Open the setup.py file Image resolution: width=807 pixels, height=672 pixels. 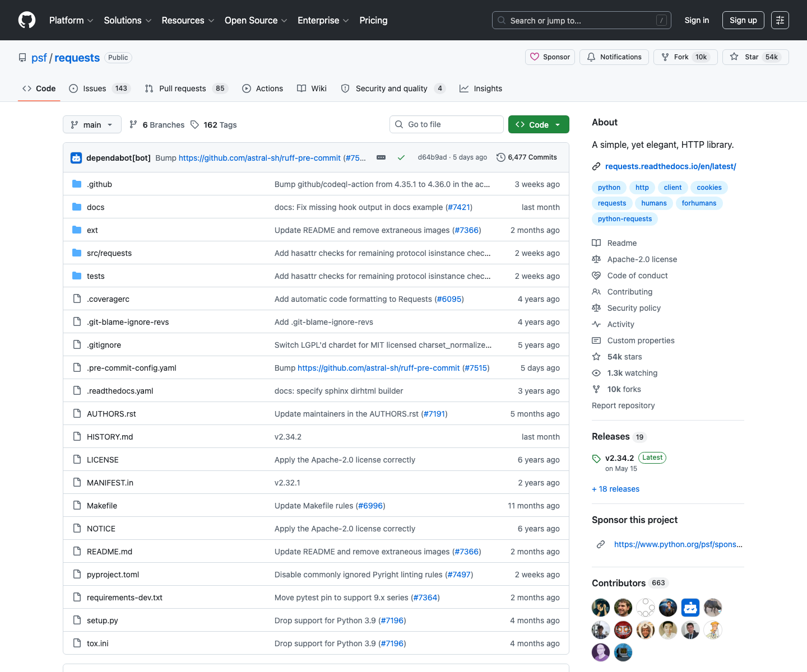103,620
